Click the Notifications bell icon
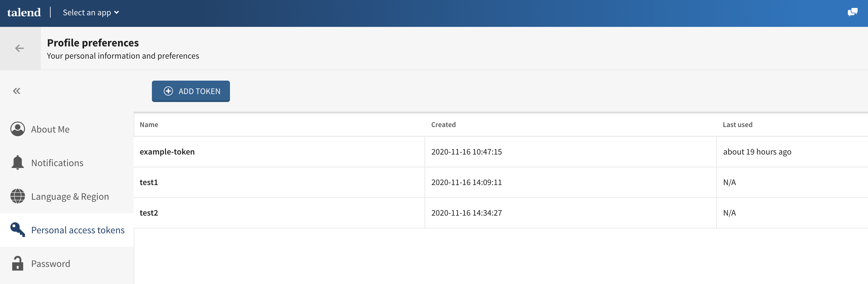Viewport: 868px width, 284px height. pyautogui.click(x=17, y=162)
